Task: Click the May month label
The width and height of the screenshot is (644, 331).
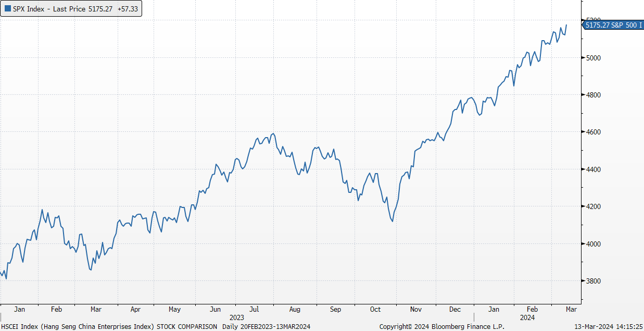Action: click(175, 309)
